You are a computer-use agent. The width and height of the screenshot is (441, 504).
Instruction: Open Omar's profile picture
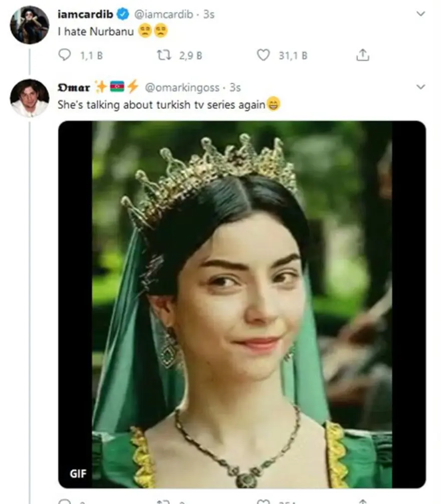30,98
